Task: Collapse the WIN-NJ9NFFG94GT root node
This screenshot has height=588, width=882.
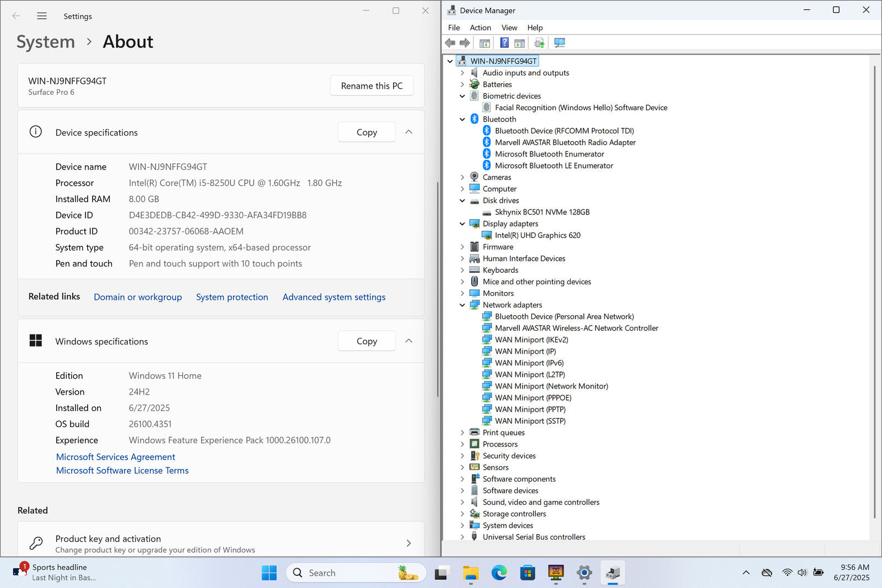Action: 450,61
